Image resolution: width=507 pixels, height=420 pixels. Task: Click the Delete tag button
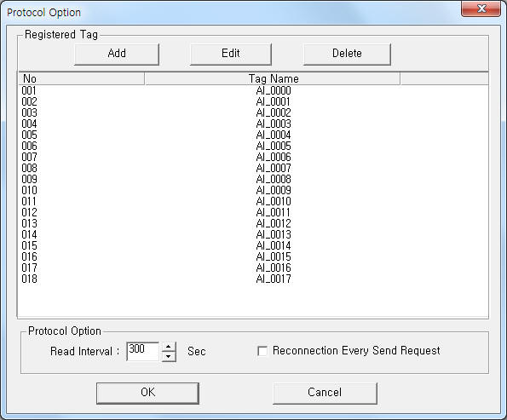347,54
